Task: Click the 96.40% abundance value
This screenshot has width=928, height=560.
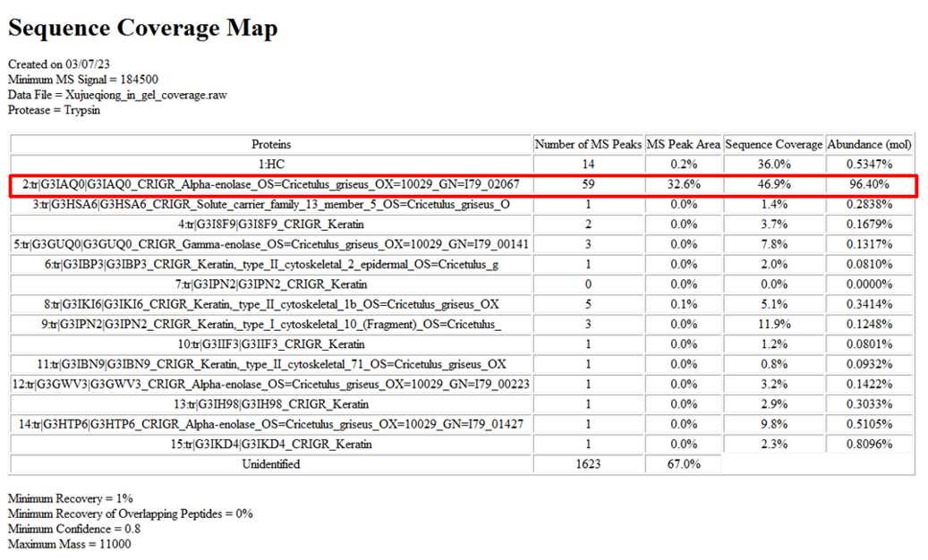Action: click(x=869, y=184)
